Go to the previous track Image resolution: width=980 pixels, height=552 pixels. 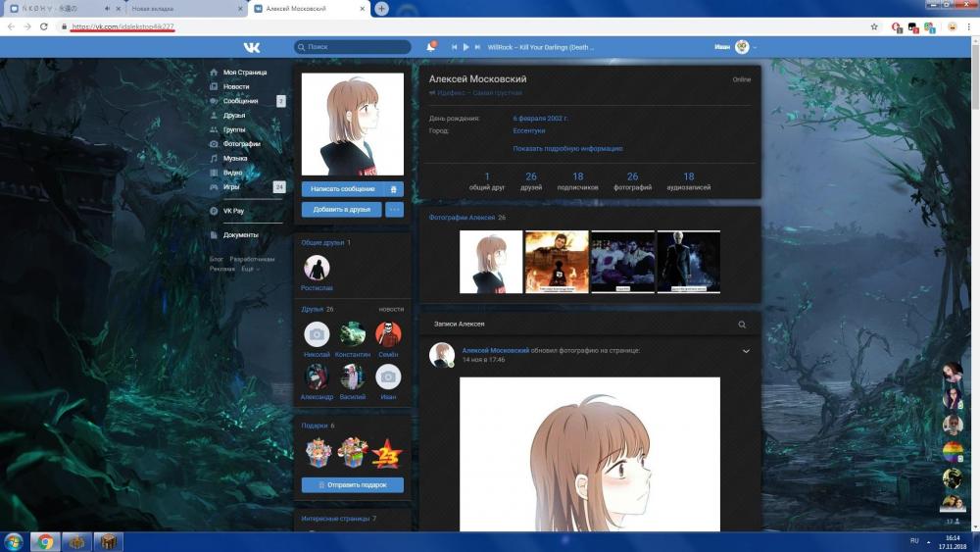point(455,47)
